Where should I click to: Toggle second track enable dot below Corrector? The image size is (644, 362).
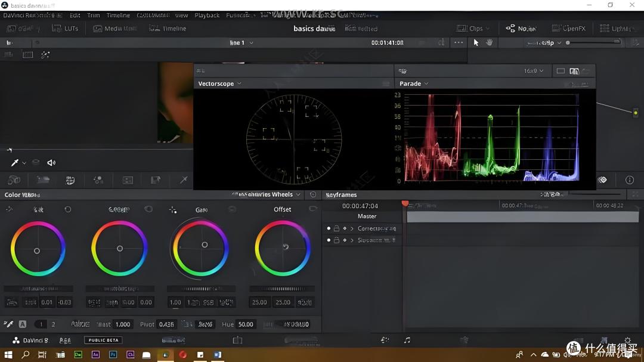point(329,240)
